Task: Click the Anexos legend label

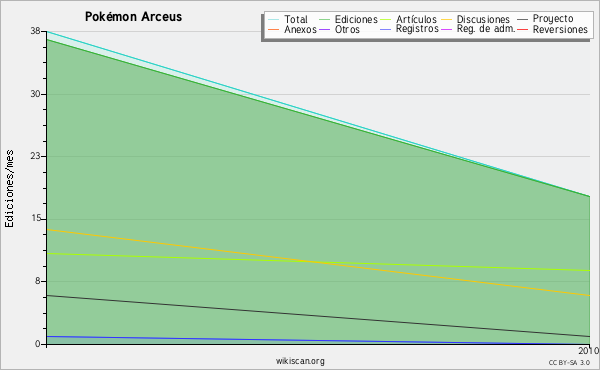Action: tap(300, 29)
